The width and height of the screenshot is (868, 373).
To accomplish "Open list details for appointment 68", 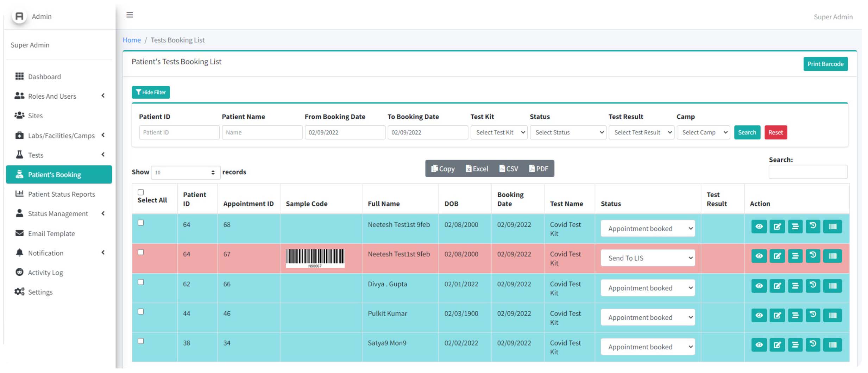I will 795,226.
